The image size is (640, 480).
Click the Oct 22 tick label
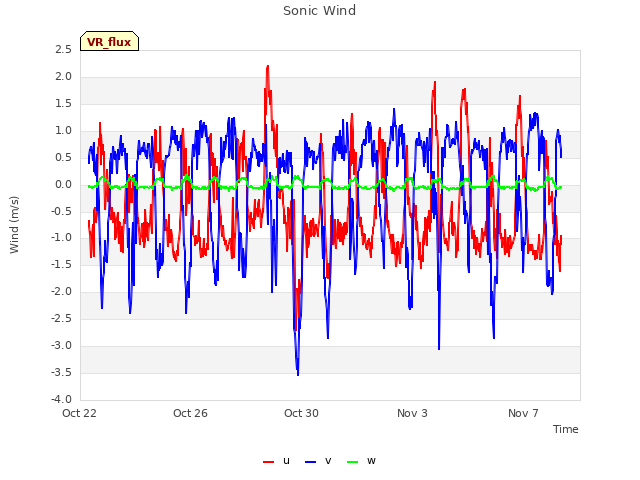pos(79,413)
